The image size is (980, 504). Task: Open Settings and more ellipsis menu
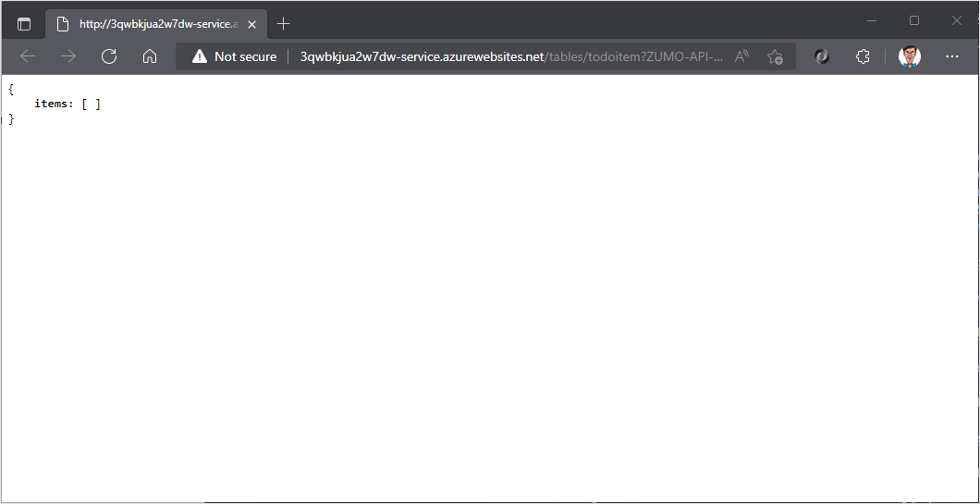[952, 57]
